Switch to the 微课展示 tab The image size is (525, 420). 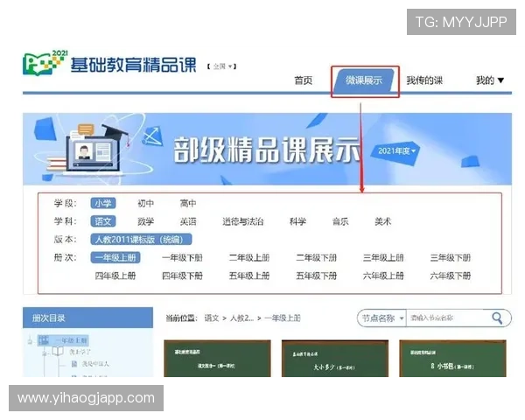[364, 80]
